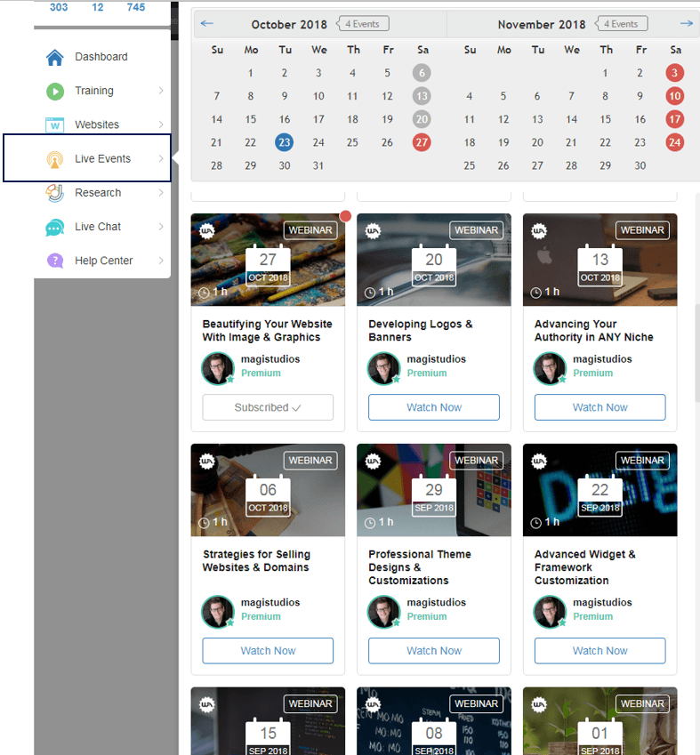The width and height of the screenshot is (700, 755).
Task: Select October 6 gray event date
Action: (422, 73)
